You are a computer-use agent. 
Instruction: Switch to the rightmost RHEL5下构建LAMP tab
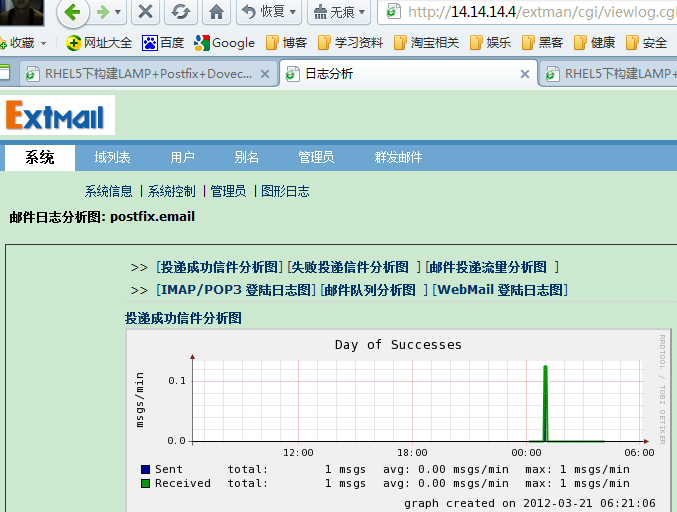pyautogui.click(x=609, y=74)
